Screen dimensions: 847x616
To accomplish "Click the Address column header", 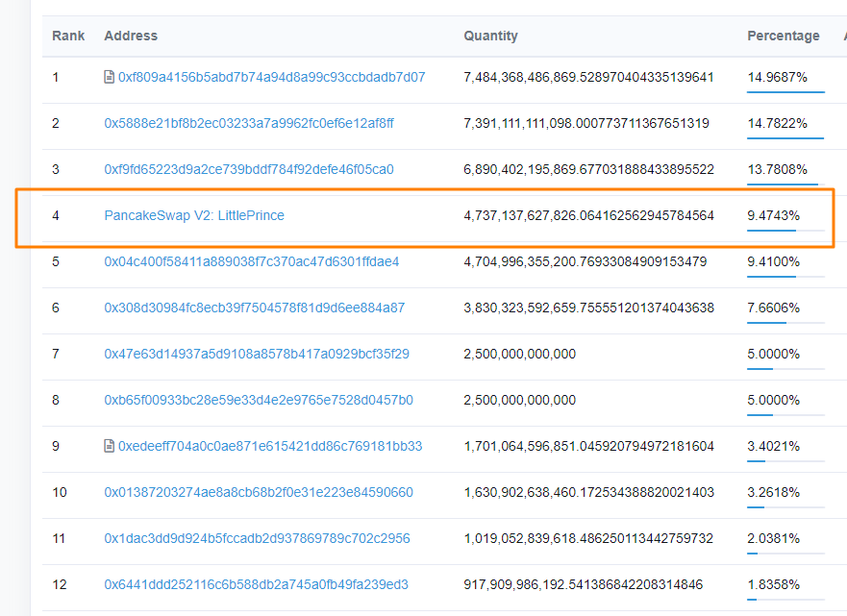I will tap(131, 36).
